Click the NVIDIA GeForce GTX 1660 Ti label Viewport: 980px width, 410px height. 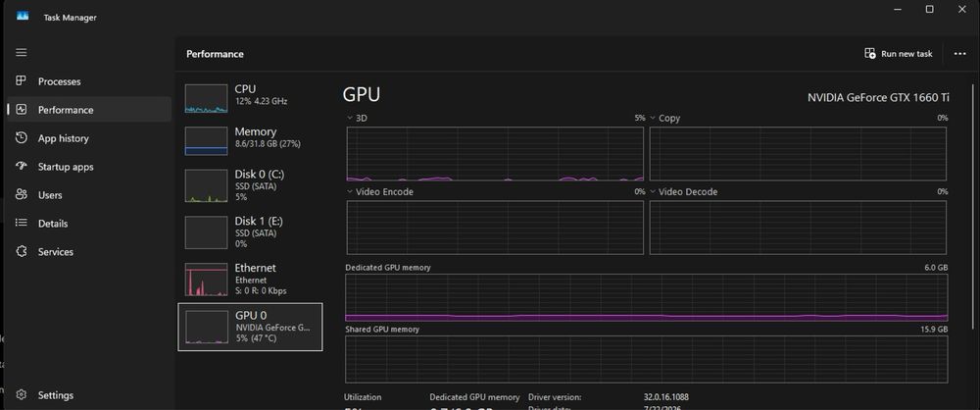pyautogui.click(x=878, y=98)
